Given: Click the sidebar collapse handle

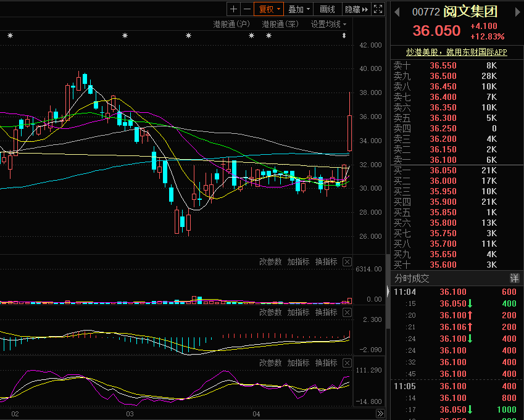Looking at the screenshot, I should click(388, 292).
